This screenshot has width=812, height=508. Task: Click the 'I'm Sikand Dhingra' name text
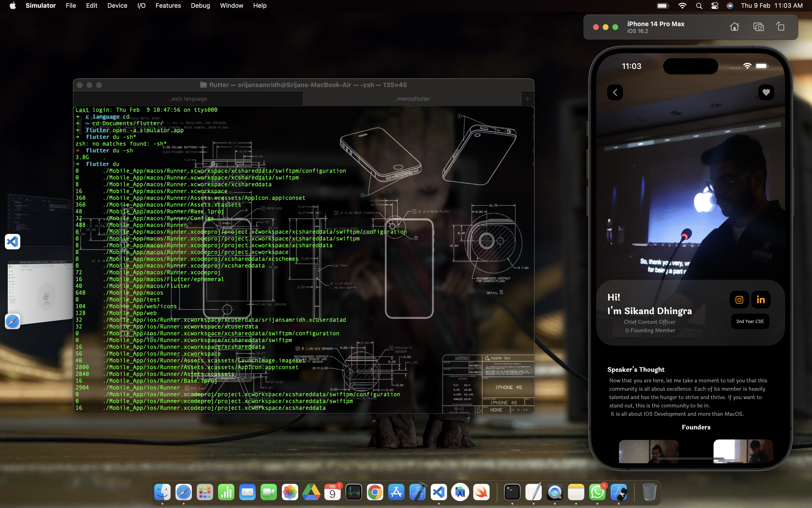650,311
